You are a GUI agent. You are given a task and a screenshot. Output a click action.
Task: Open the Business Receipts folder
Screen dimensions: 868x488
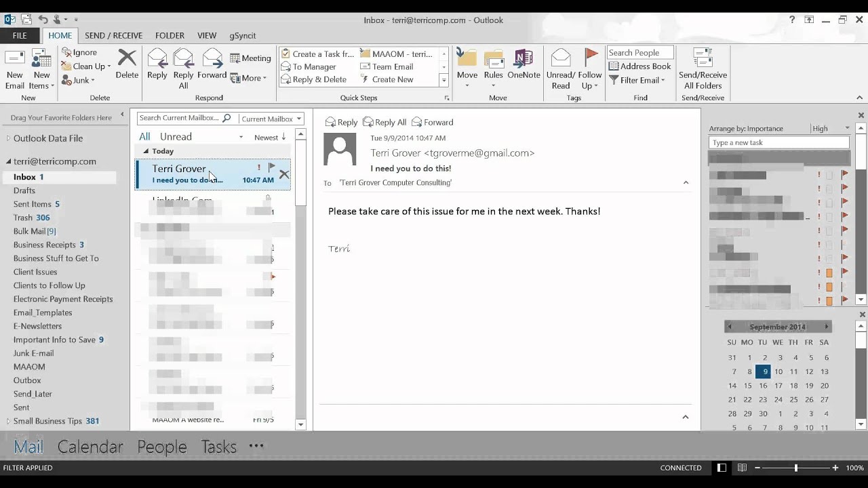click(x=49, y=245)
